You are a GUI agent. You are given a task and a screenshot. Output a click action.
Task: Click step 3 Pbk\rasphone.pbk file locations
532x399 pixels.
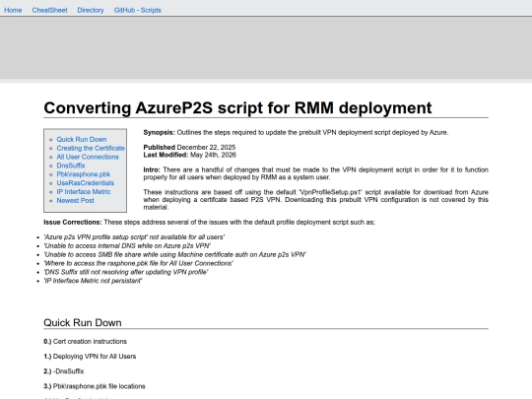point(95,386)
